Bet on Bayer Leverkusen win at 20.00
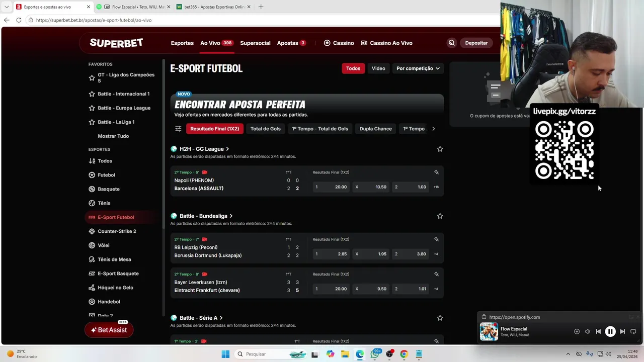The height and width of the screenshot is (362, 644). [x=332, y=289]
